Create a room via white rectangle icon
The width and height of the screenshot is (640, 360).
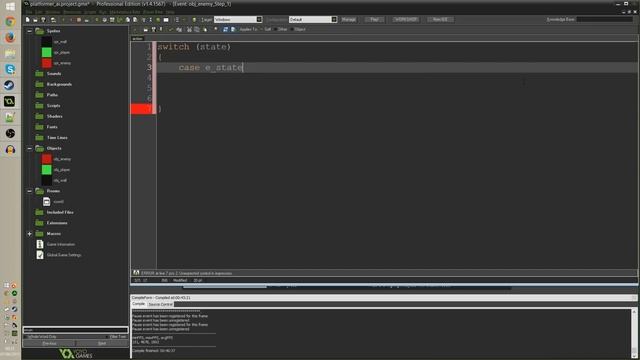point(166,20)
